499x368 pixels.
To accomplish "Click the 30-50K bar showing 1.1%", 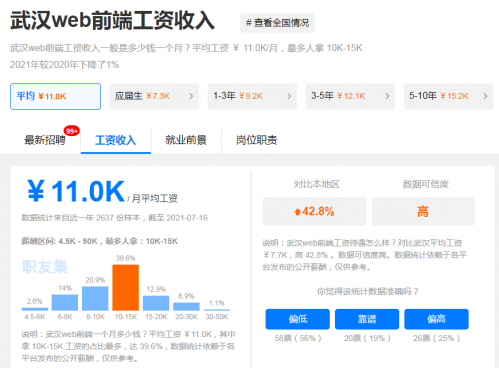I will [217, 310].
